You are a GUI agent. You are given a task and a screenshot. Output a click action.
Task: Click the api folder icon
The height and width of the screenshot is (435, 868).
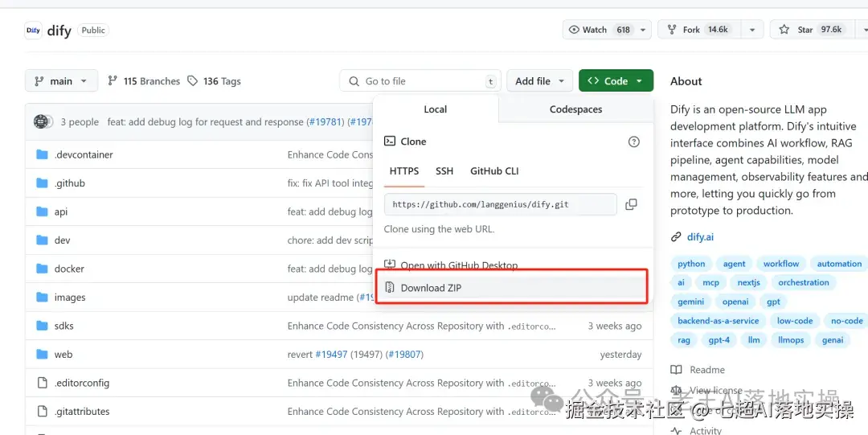pyautogui.click(x=42, y=211)
